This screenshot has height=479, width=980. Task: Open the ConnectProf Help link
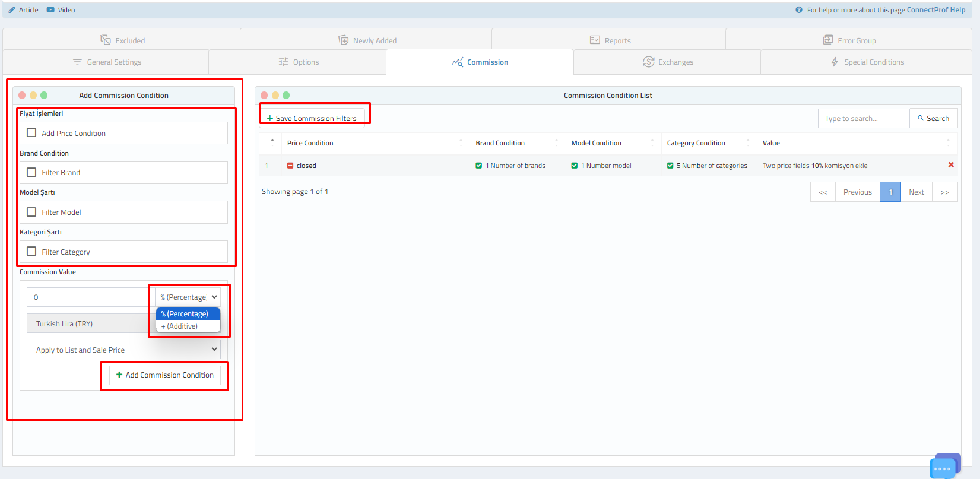point(935,10)
